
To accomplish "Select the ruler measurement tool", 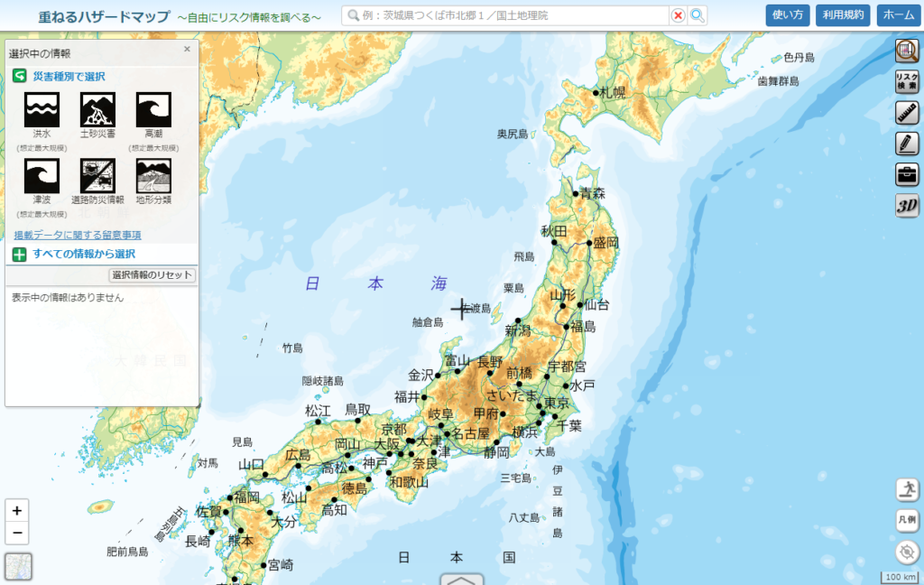I will point(907,112).
